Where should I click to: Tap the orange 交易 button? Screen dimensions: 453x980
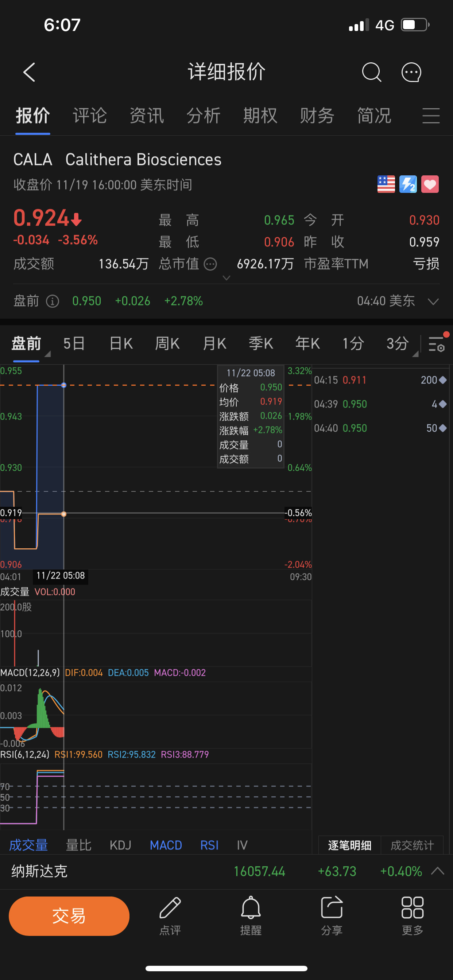tap(69, 916)
